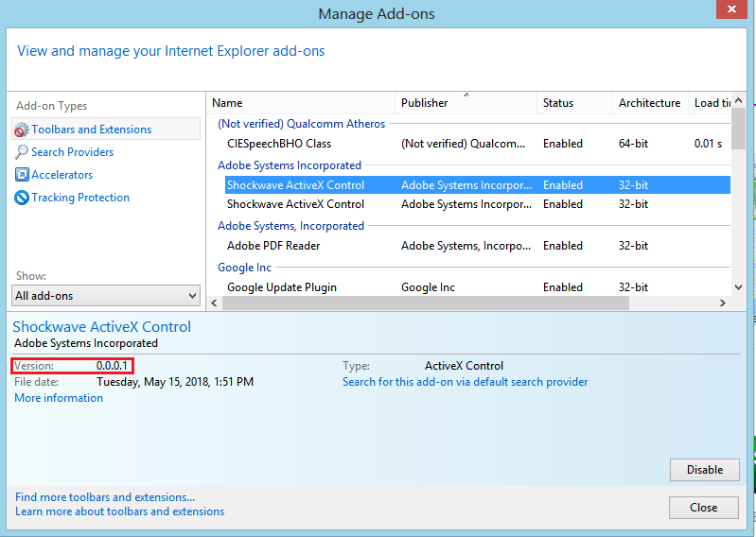Click the 64-bit architecture cell
Viewport: 756px width, 537px height.
pyautogui.click(x=633, y=144)
